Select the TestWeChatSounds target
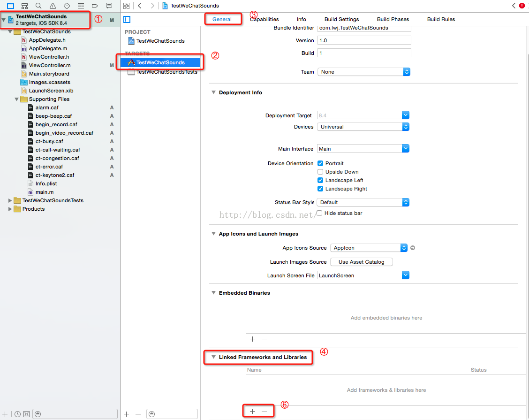 tap(160, 62)
